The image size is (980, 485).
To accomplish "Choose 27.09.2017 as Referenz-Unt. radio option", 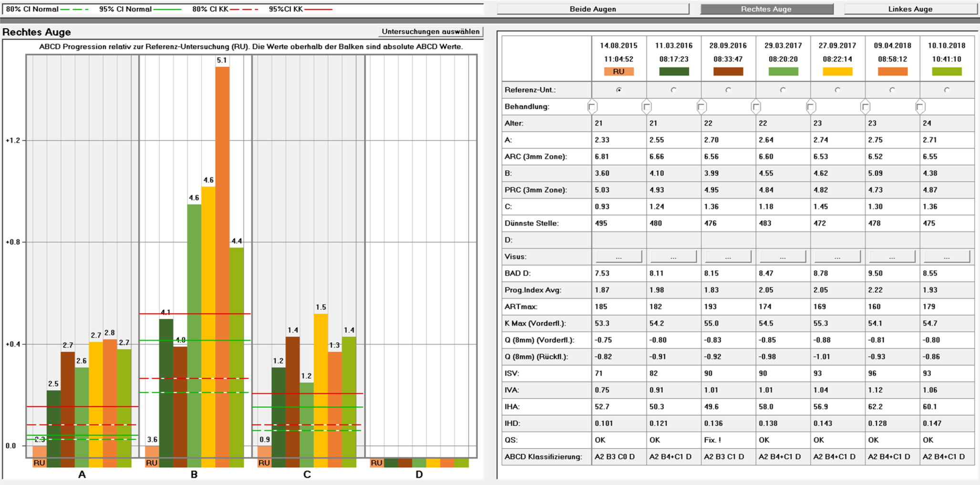I will tap(837, 90).
